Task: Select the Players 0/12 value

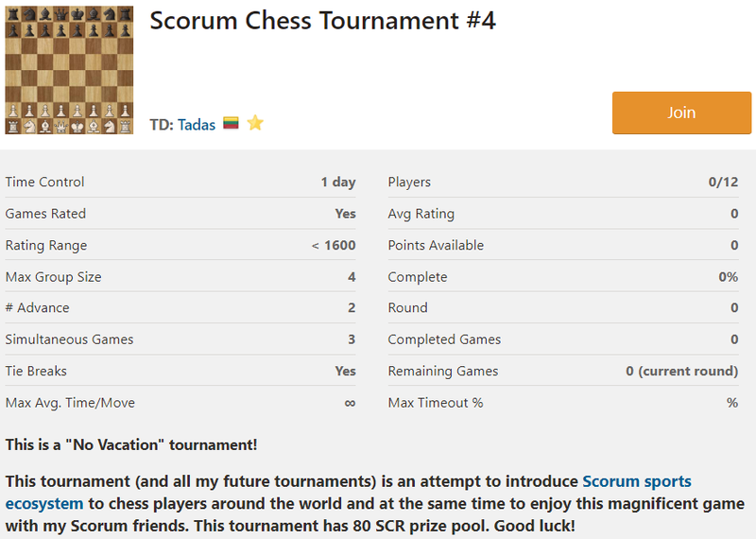Action: coord(723,182)
